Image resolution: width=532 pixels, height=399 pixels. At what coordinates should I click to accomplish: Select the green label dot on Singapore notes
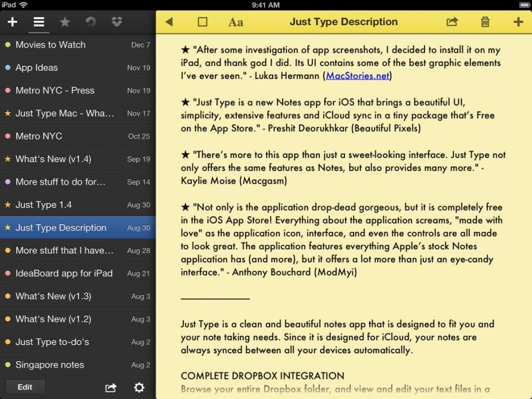[8, 365]
